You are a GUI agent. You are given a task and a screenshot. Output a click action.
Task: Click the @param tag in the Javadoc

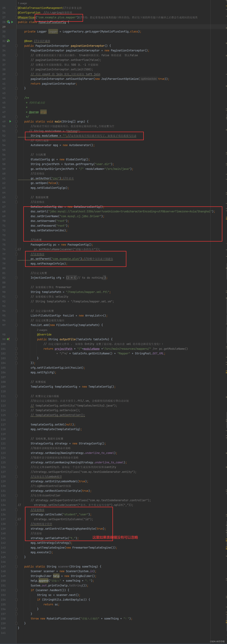pyautogui.click(x=34, y=112)
